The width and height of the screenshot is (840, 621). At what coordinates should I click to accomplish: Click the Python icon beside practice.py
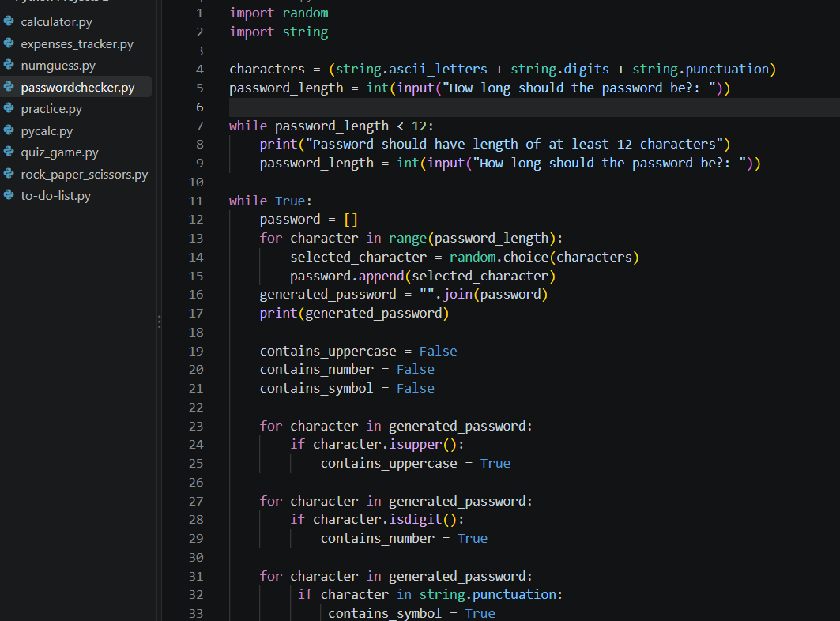pos(9,108)
